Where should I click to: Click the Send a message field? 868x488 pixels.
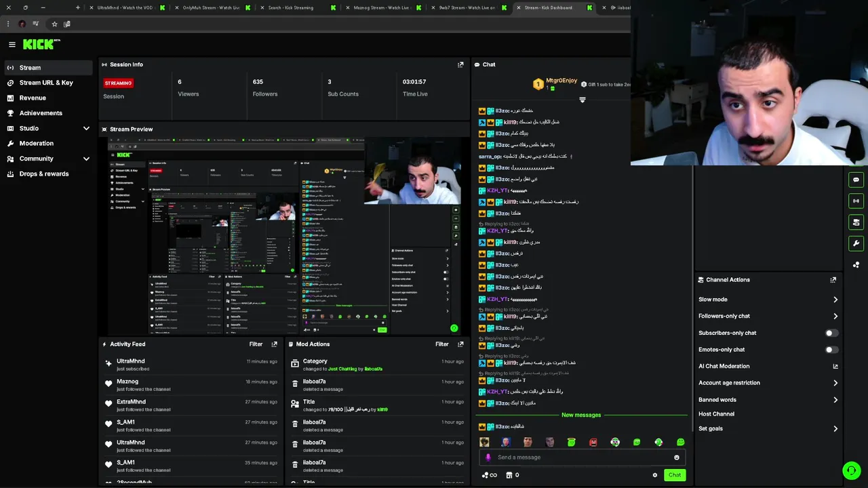coord(582,457)
